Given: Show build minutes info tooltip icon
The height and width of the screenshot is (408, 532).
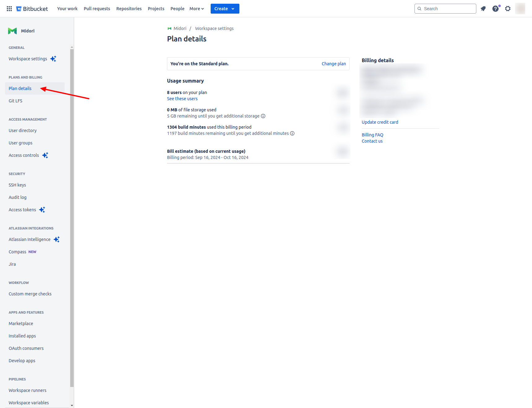Looking at the screenshot, I should [292, 133].
